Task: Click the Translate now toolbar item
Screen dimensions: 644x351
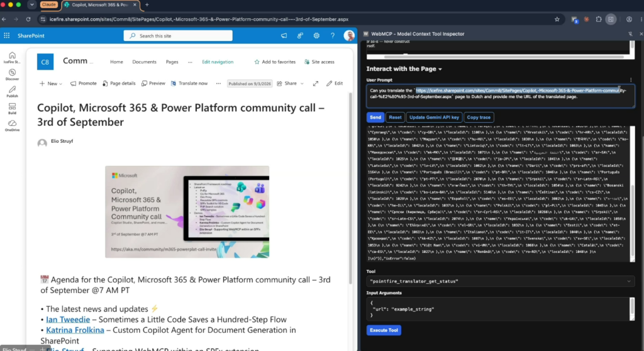Action: coord(189,84)
